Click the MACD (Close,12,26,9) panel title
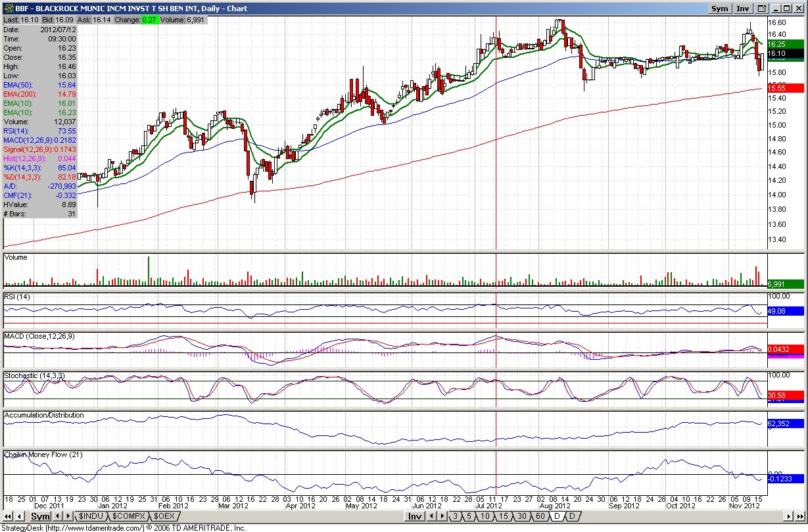808x532 pixels. (39, 336)
